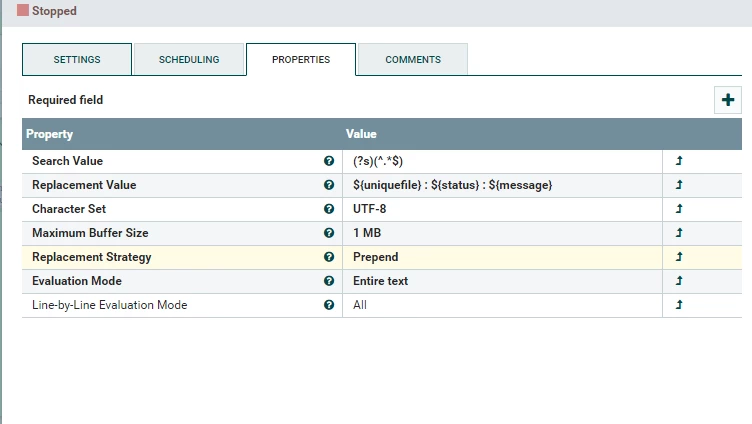Open help for Line-by-Line Evaluation Mode

329,305
